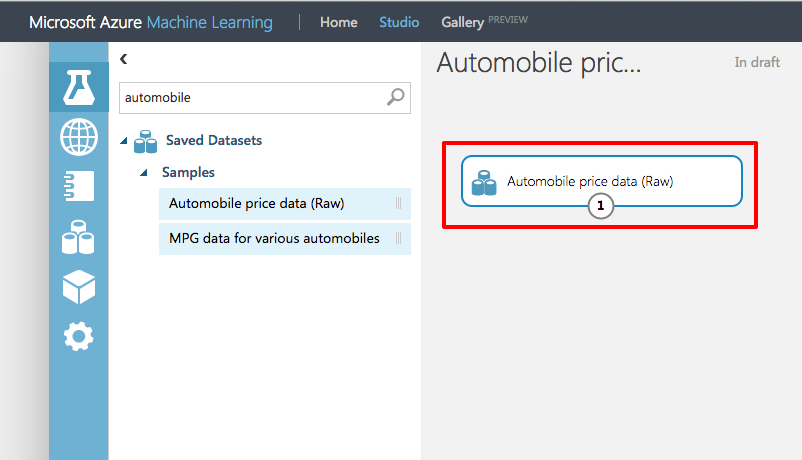Image resolution: width=802 pixels, height=460 pixels.
Task: Select MPG data for various automobiles
Action: (274, 239)
